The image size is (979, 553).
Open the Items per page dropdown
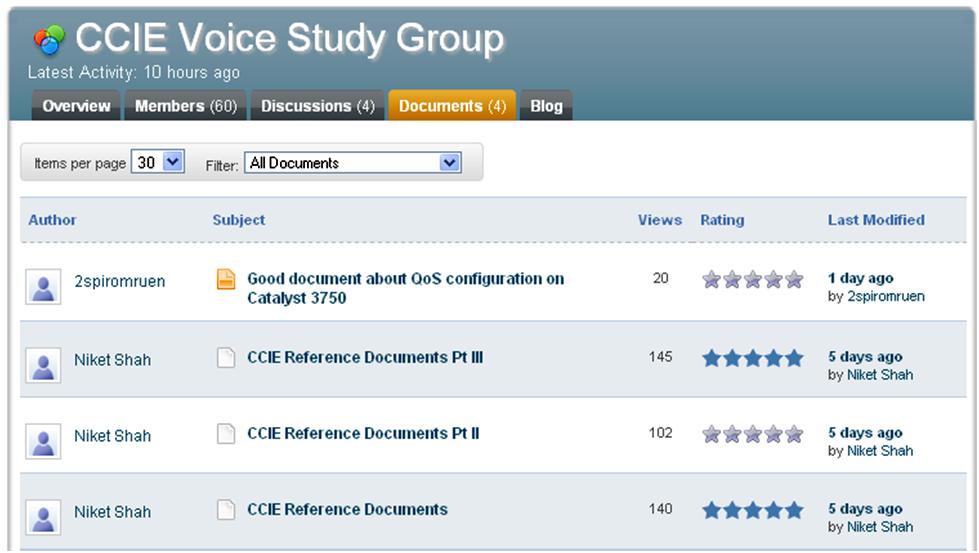(157, 162)
